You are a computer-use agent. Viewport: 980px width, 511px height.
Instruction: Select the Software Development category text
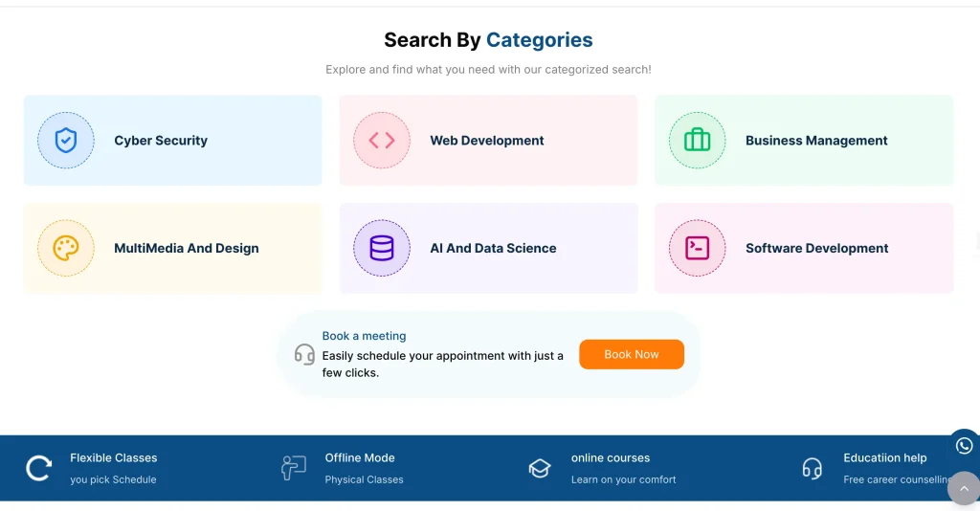816,248
